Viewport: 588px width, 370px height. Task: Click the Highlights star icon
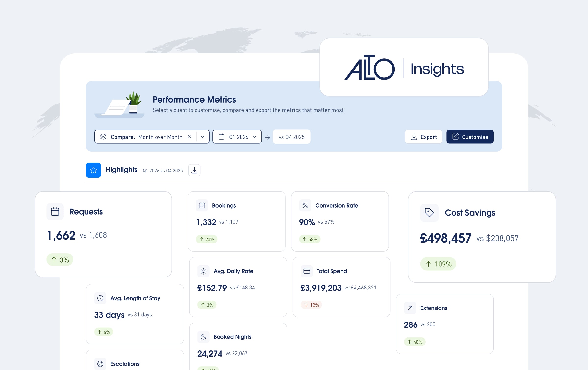pos(93,170)
